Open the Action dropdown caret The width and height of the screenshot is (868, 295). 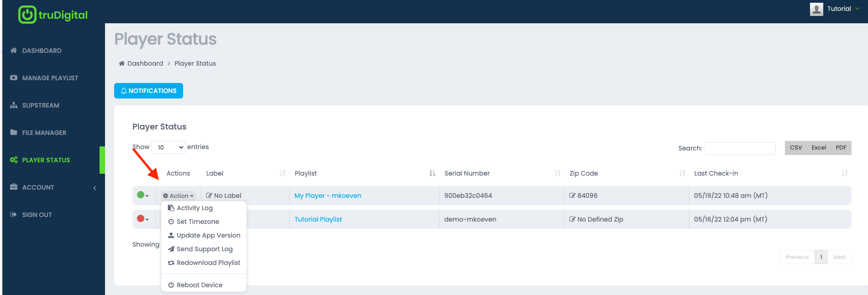pyautogui.click(x=192, y=196)
